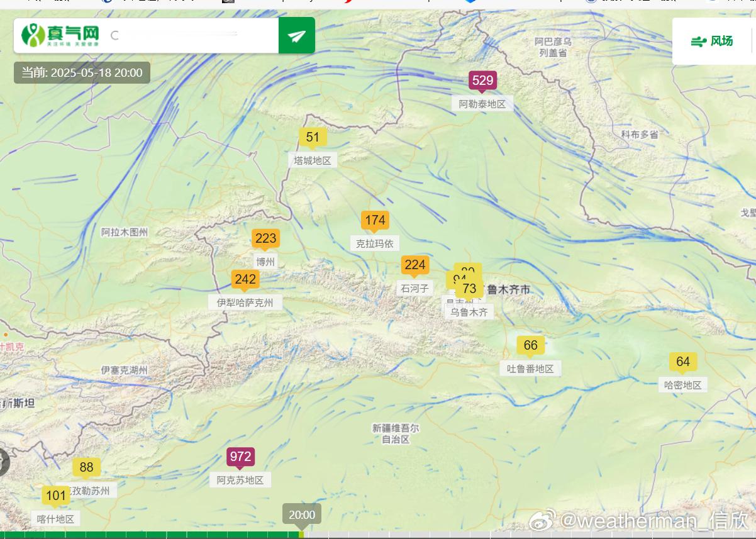Click the 阿克苏地区 label
This screenshot has height=539, width=756.
point(240,480)
